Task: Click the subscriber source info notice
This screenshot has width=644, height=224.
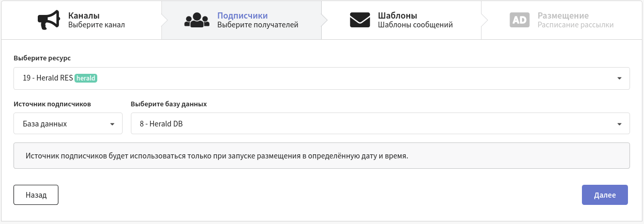Action: 321,155
